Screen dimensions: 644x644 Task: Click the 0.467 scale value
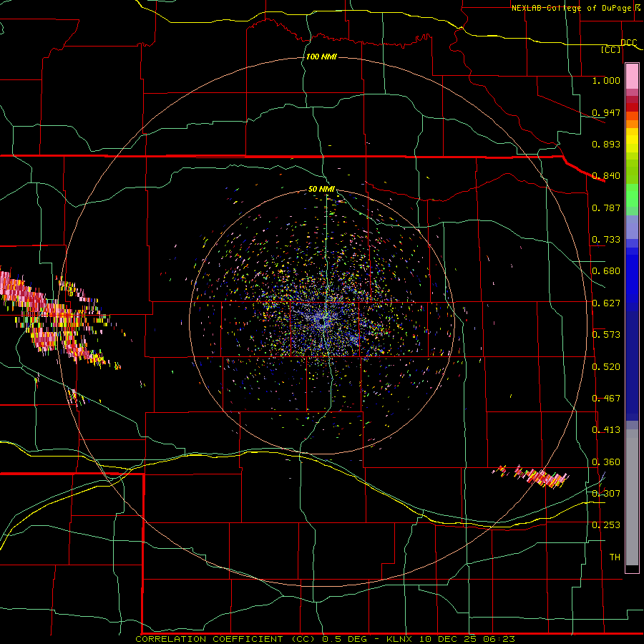tap(606, 399)
